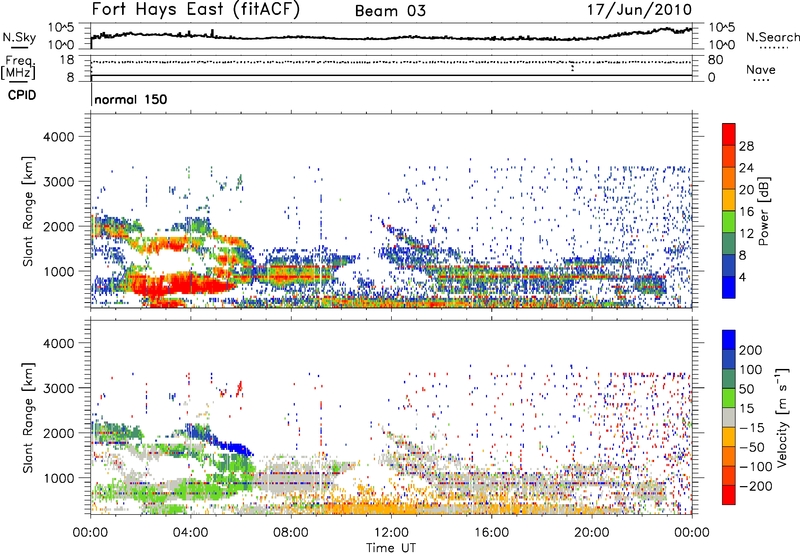Click the 'Time UT' axis label
This screenshot has width=800, height=554.
391,547
